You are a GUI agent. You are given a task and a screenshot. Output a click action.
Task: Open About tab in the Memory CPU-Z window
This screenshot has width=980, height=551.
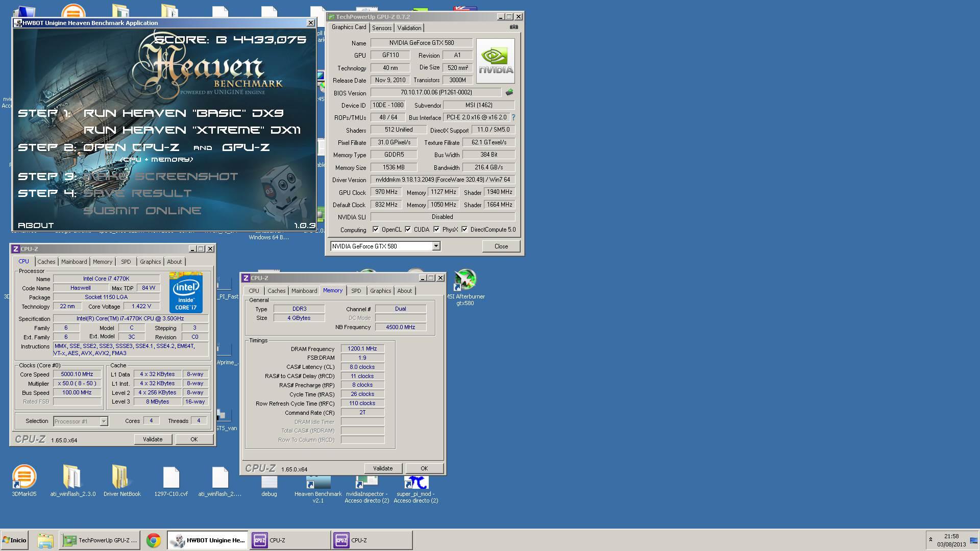pyautogui.click(x=404, y=291)
